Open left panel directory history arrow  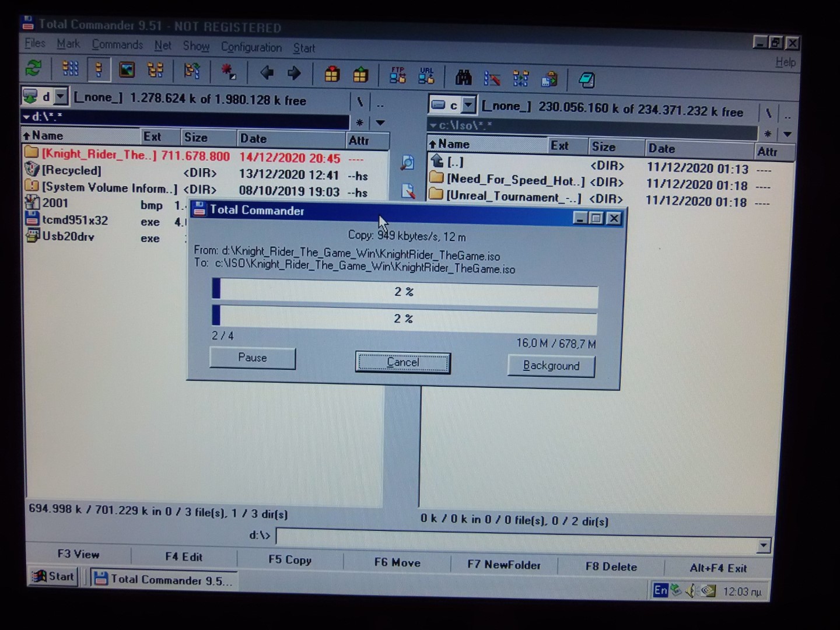pyautogui.click(x=380, y=123)
